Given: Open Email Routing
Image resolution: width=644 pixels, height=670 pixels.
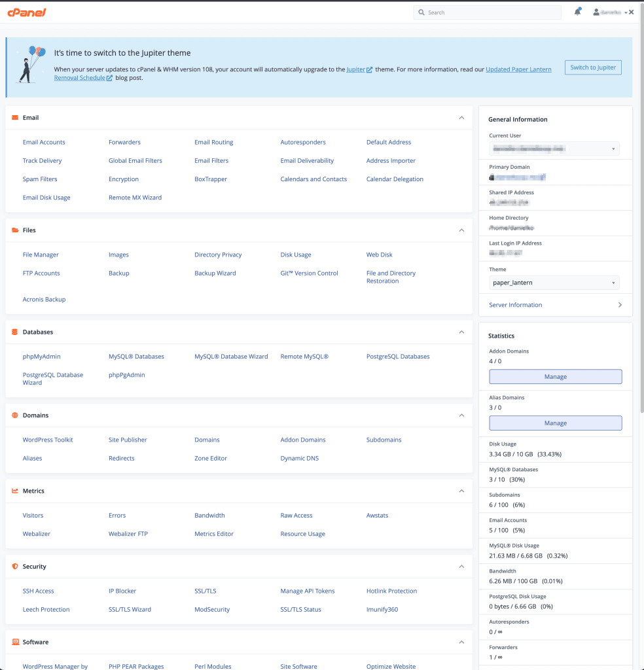Looking at the screenshot, I should (x=213, y=142).
